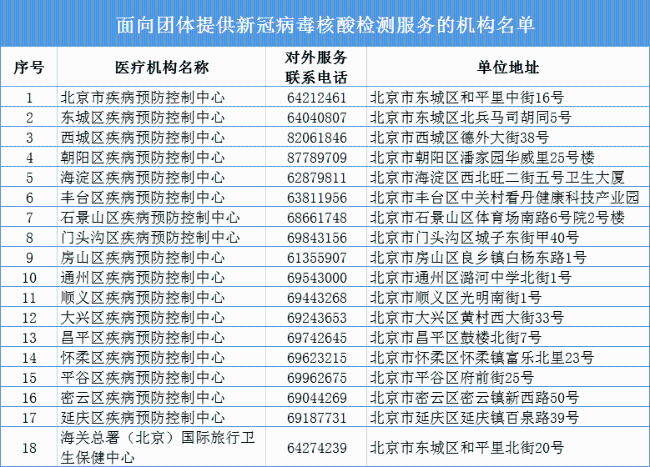Select phone number 87789709
The image size is (650, 467).
317,157
